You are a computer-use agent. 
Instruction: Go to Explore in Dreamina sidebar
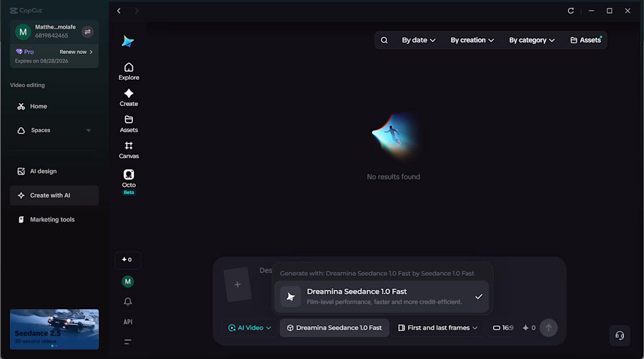click(129, 71)
